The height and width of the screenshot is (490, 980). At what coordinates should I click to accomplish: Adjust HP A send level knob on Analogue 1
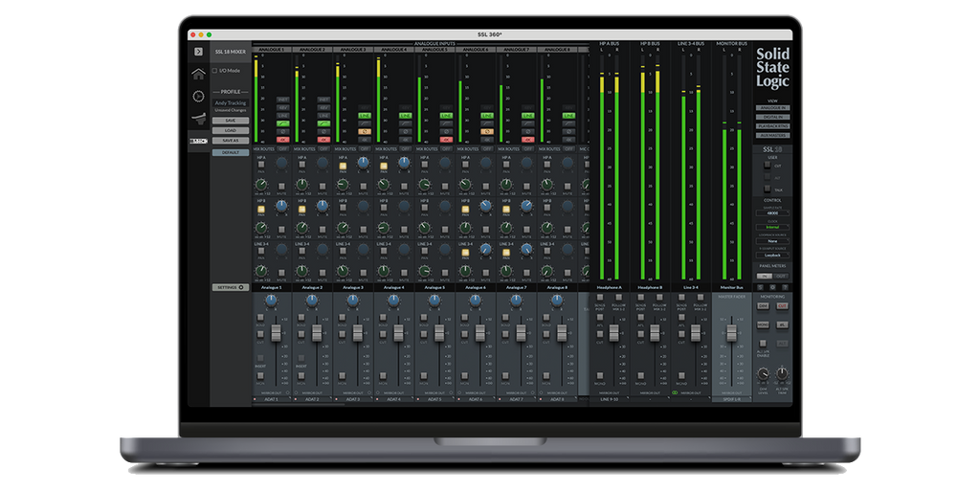tap(261, 185)
